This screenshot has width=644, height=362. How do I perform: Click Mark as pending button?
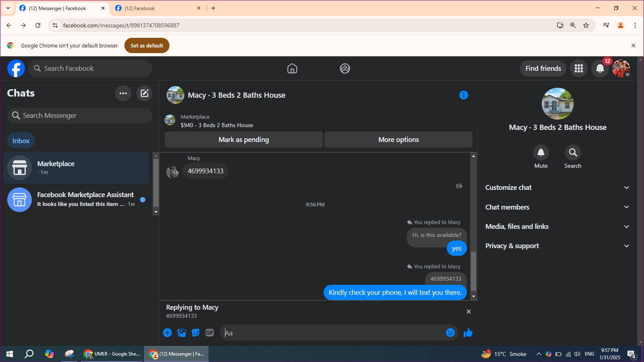click(244, 140)
